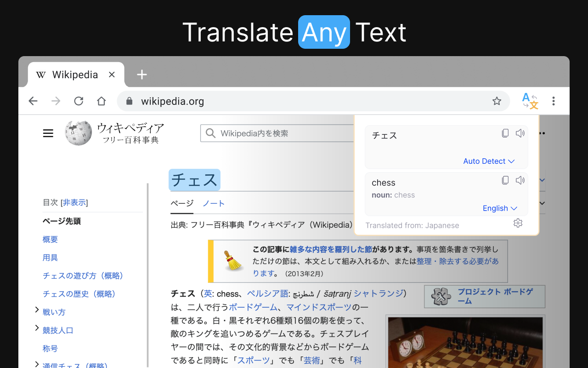Play audio for the English translation
Screen dimensions: 588x368
point(520,180)
